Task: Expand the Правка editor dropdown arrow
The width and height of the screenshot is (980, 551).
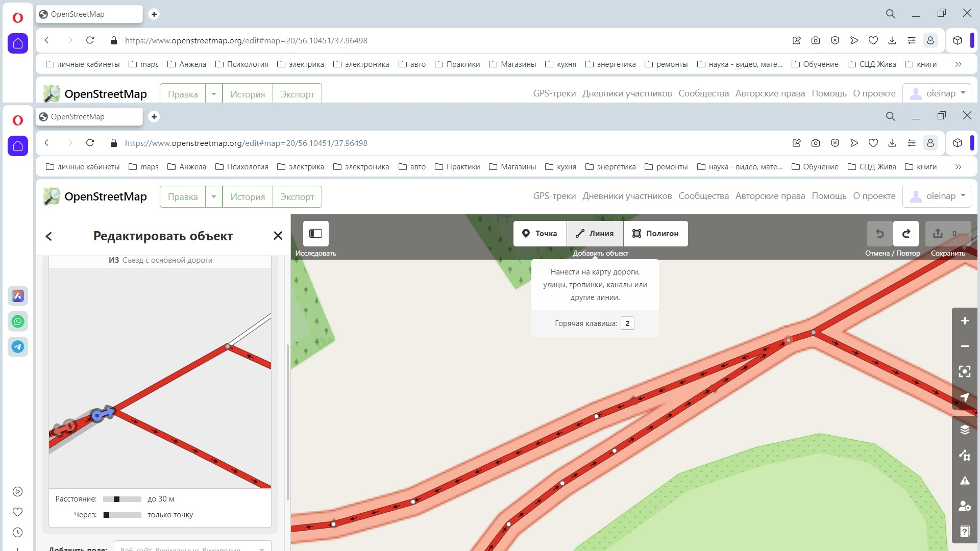Action: (214, 197)
